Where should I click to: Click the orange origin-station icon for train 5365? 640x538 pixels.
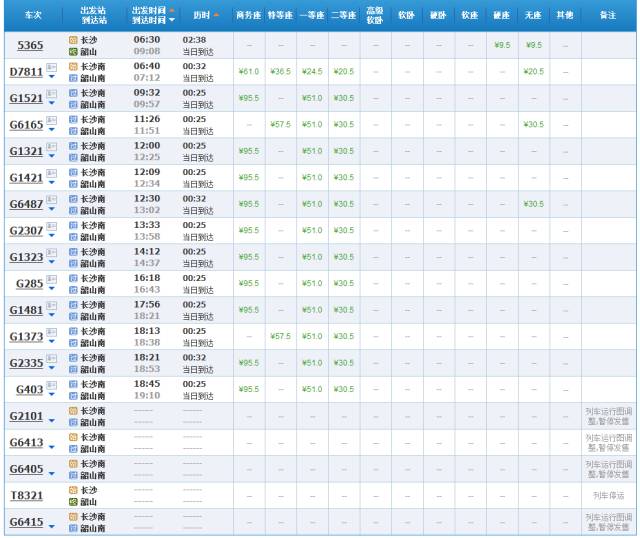tap(73, 40)
